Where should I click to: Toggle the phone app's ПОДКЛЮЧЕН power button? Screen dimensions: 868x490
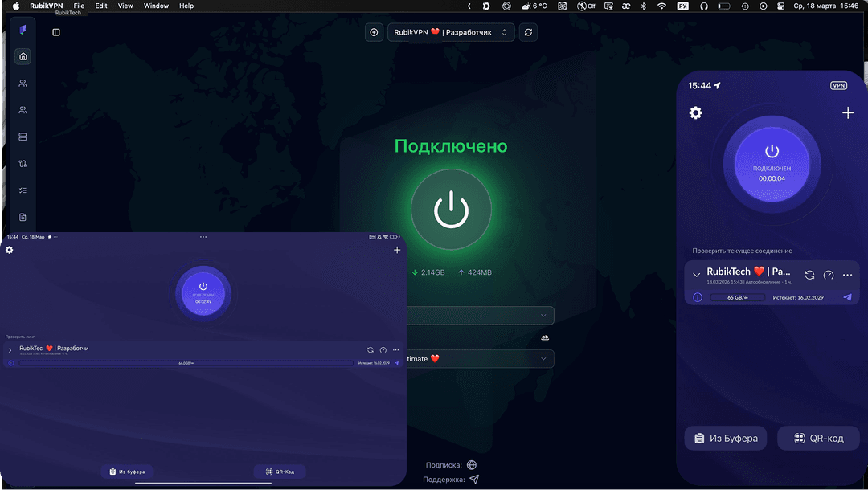tap(772, 160)
